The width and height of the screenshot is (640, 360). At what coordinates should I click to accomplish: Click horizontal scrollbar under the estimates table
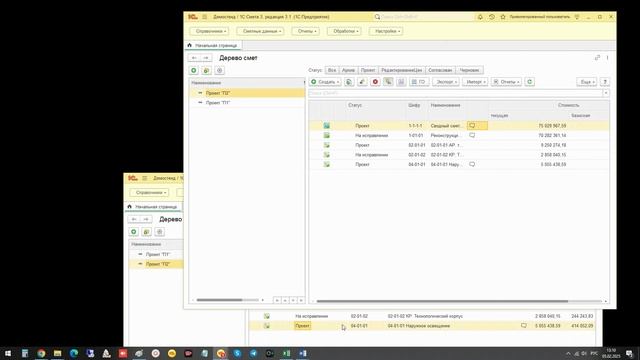(x=442, y=301)
